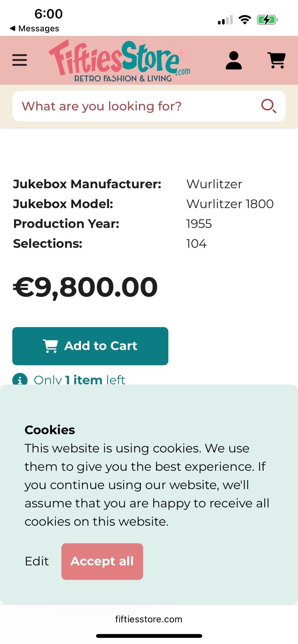Image resolution: width=298 pixels, height=644 pixels.
Task: Tap the 6:00 status bar clock
Action: (x=49, y=14)
